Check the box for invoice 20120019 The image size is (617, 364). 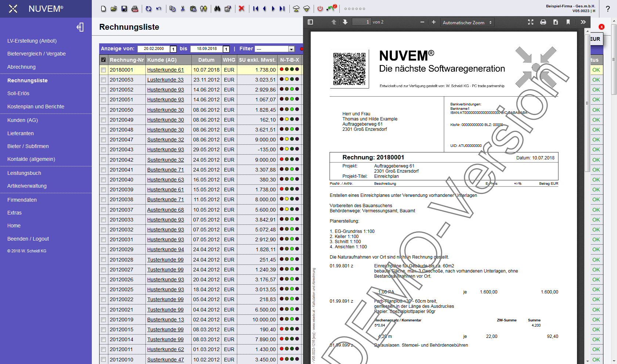click(104, 320)
